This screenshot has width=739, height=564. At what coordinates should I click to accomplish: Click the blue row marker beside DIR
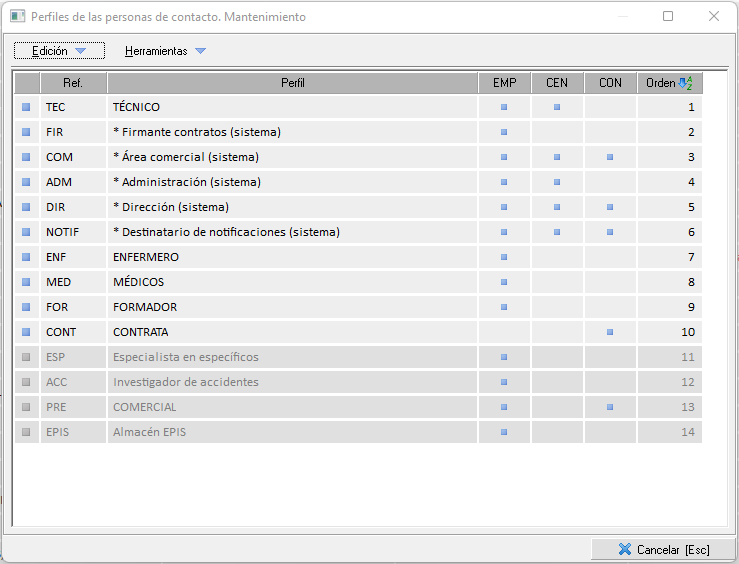click(26, 207)
